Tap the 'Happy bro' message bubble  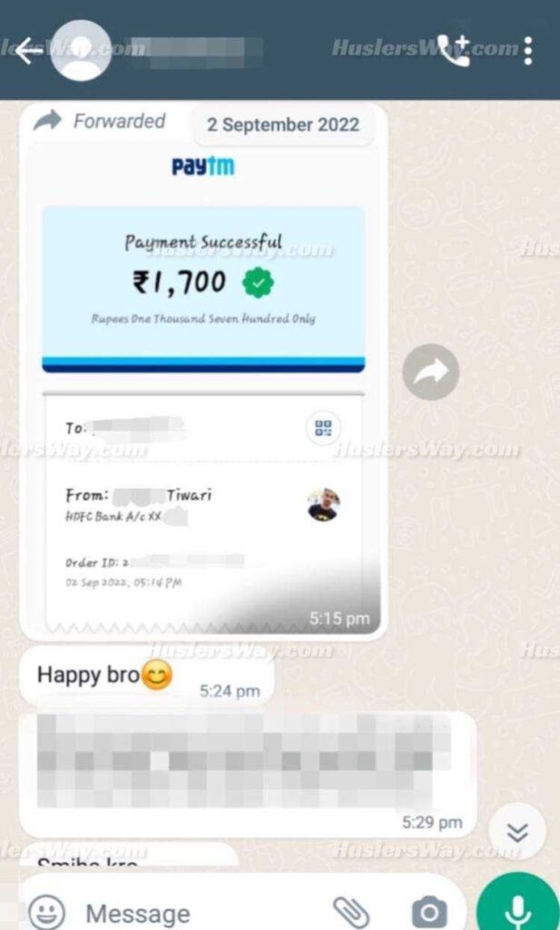click(x=147, y=677)
